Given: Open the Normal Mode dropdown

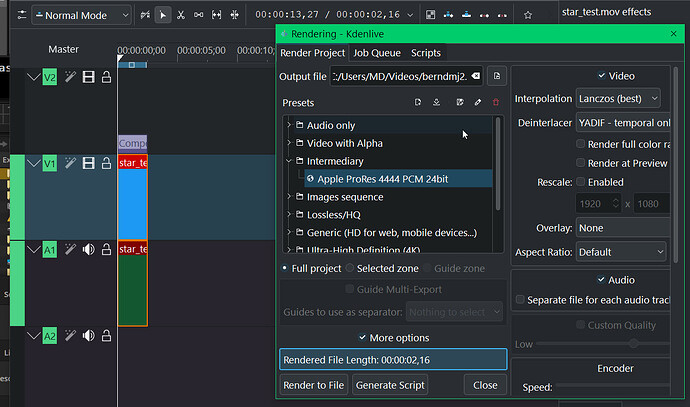Looking at the screenshot, I should click(82, 15).
